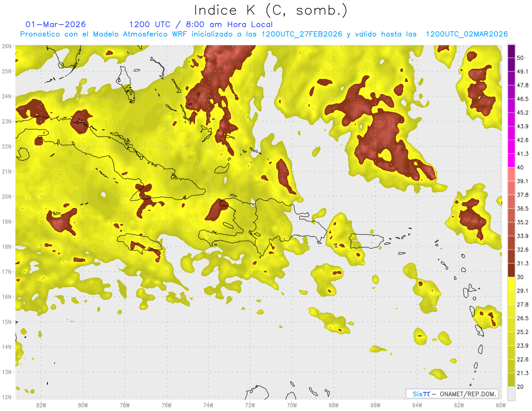Viewport: 532px width, 411px height.
Task: Click the 20N latitude axis label
Action: [x=7, y=196]
